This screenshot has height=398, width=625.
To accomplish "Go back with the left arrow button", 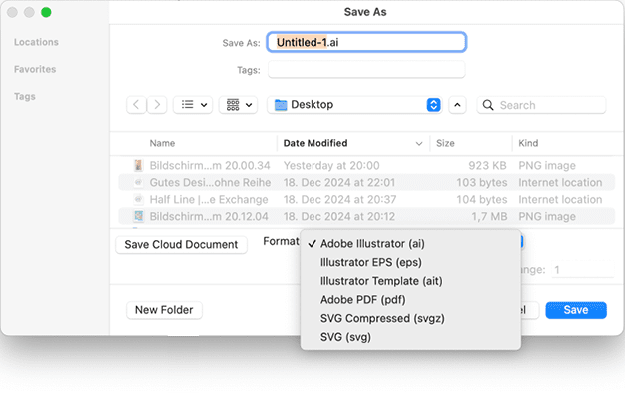I will (136, 105).
